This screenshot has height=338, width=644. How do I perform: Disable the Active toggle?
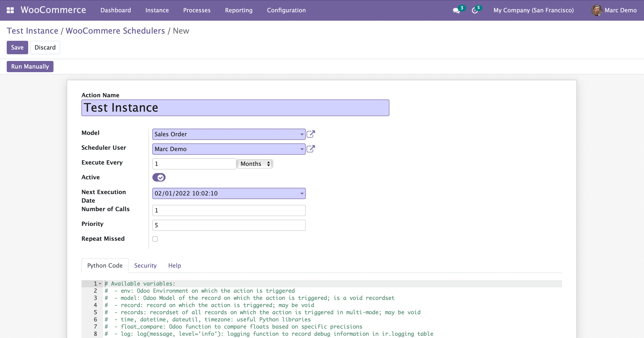pos(159,177)
